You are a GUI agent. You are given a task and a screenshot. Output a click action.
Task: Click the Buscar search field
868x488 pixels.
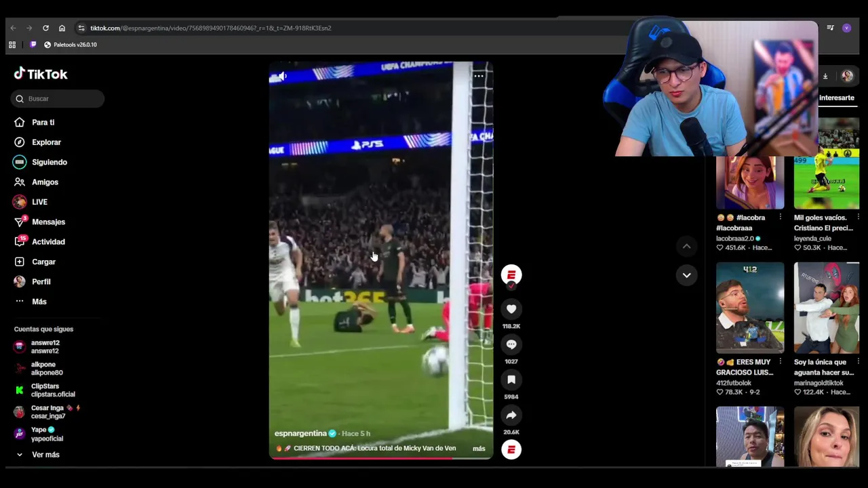tap(58, 99)
